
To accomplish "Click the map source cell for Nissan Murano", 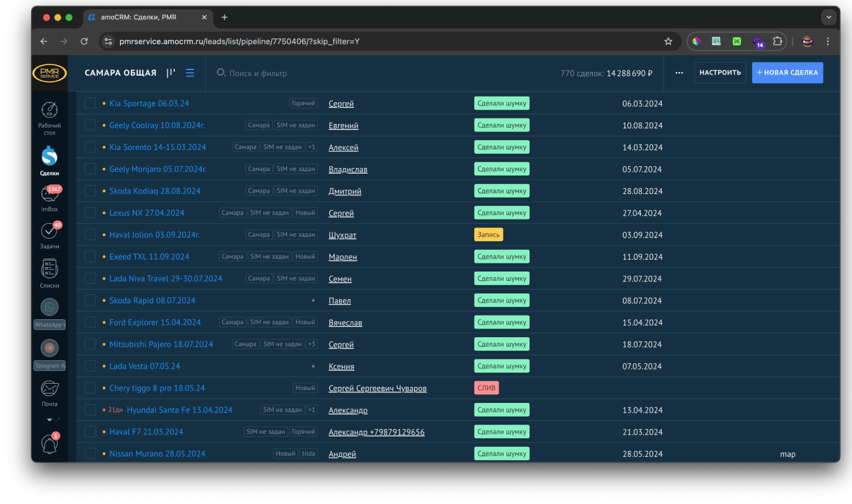I will point(788,454).
